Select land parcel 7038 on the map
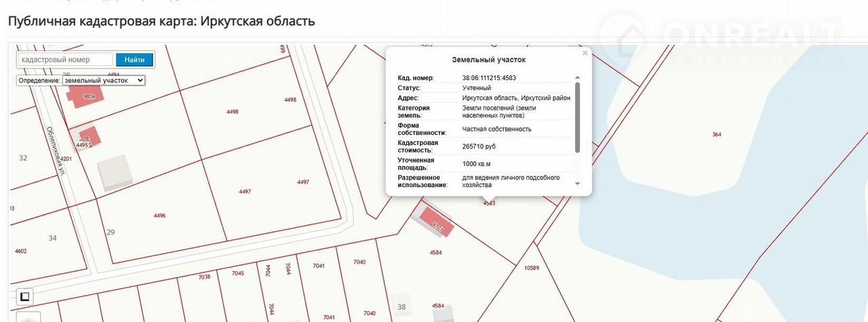The height and width of the screenshot is (322, 868). click(x=204, y=277)
